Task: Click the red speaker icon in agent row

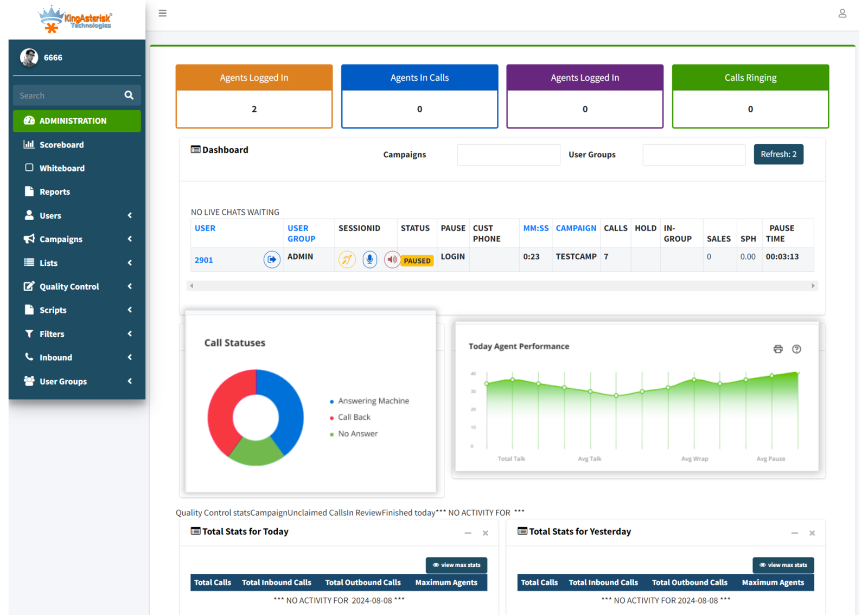Action: tap(392, 260)
